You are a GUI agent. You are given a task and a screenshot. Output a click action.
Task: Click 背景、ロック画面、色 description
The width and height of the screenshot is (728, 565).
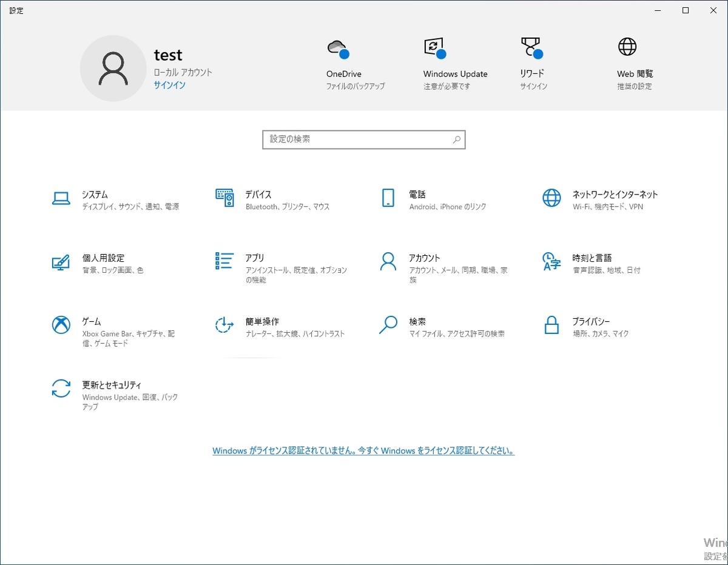[x=113, y=270]
